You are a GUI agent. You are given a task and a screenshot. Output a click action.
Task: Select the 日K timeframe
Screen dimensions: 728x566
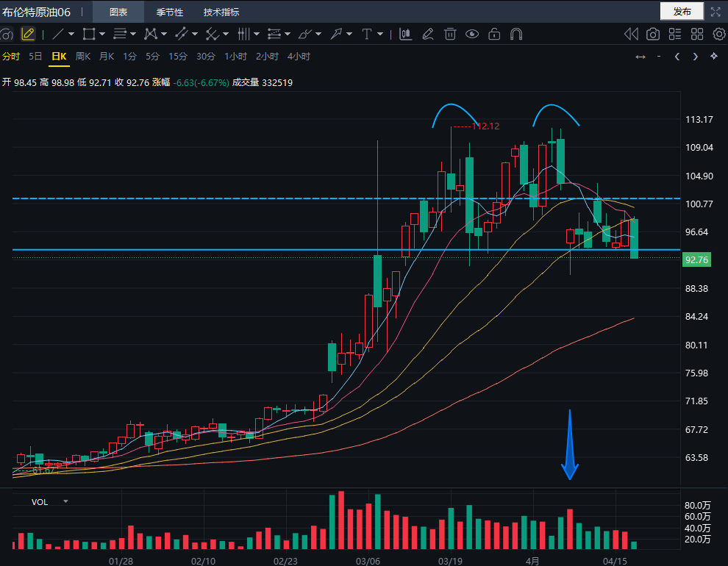59,56
